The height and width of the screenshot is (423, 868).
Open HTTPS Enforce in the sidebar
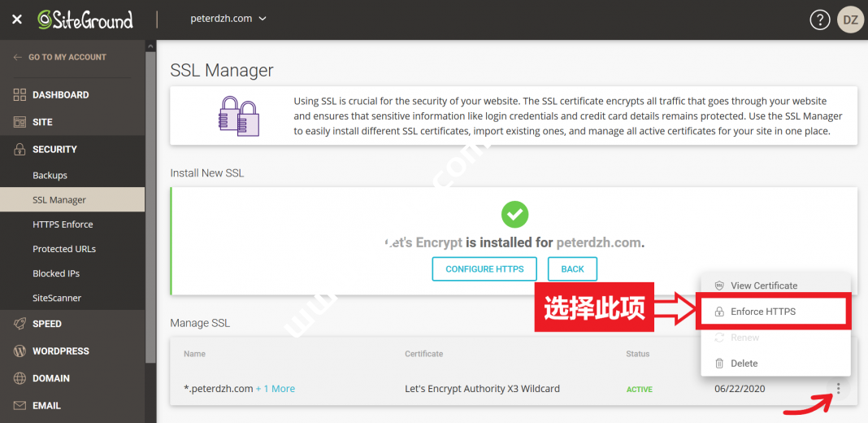(63, 225)
